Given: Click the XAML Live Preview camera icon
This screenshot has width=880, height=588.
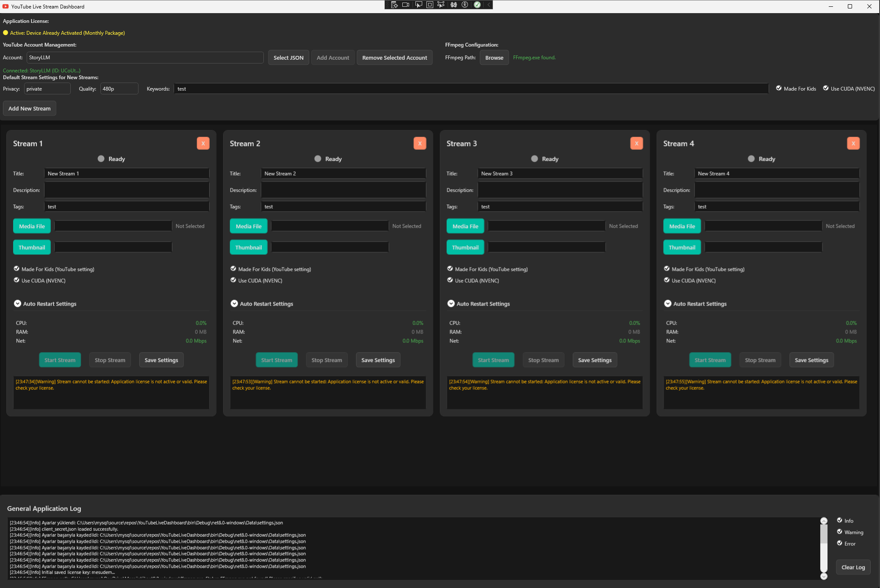Looking at the screenshot, I should [406, 5].
